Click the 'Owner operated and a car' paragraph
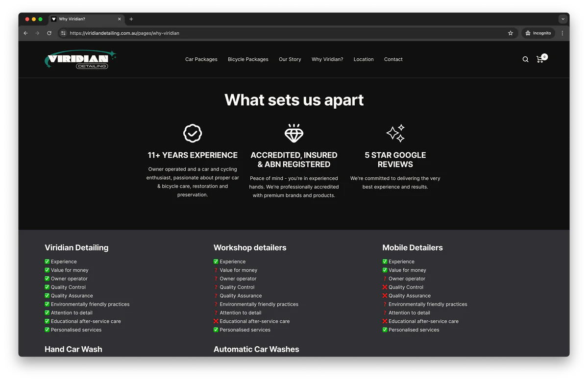Screen dimensions: 588x381 point(193,182)
